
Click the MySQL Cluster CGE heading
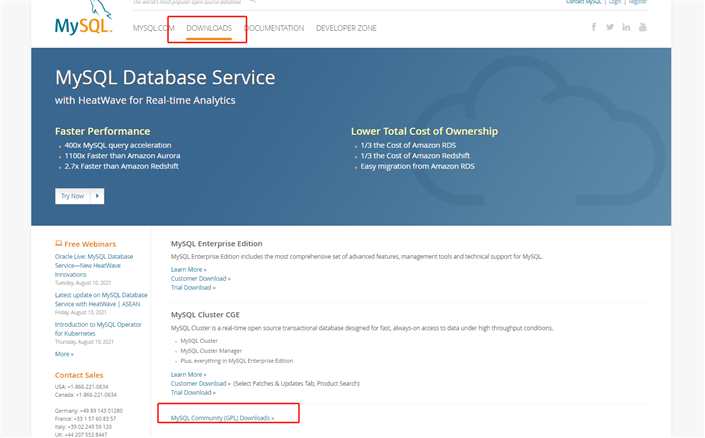point(205,314)
